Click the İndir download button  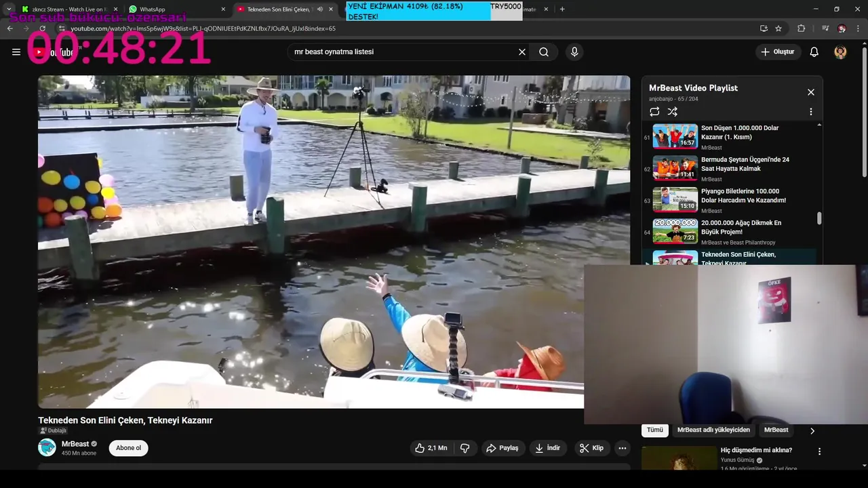click(x=547, y=448)
